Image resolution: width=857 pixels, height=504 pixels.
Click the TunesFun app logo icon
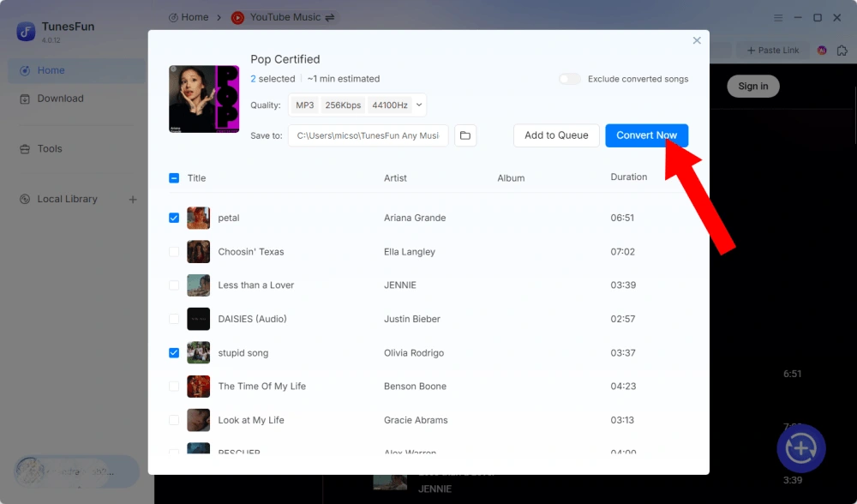pyautogui.click(x=26, y=32)
